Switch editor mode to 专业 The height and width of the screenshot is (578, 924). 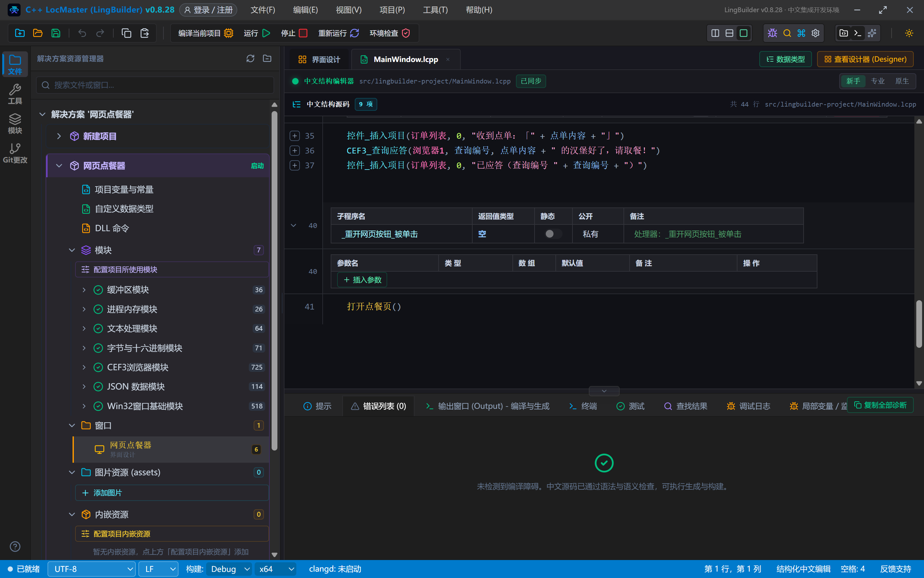click(x=877, y=81)
